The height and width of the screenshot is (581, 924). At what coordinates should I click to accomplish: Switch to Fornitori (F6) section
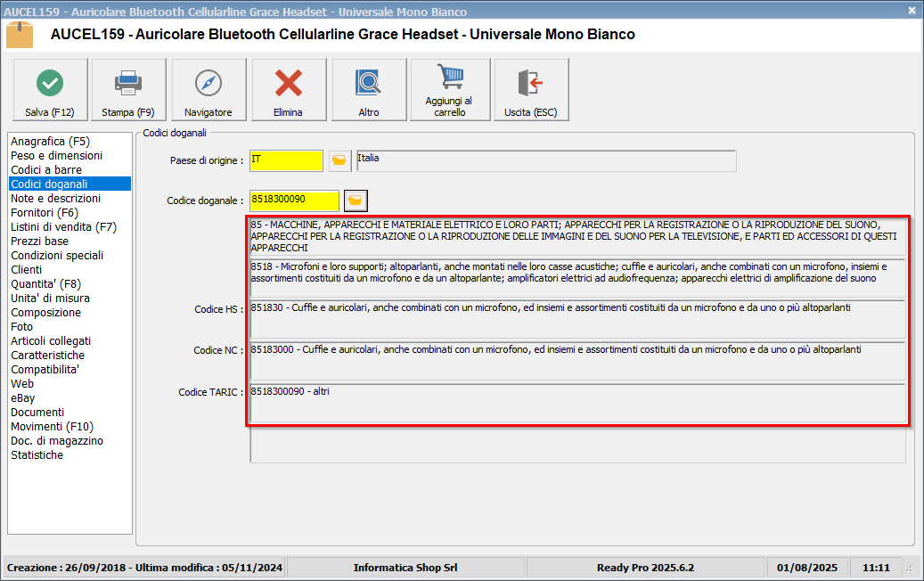point(45,213)
